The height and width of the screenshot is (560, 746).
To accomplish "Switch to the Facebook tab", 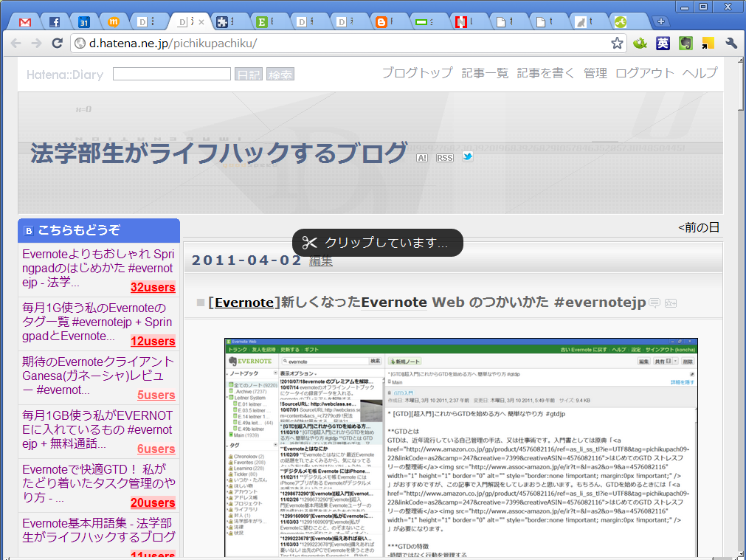I will click(55, 22).
